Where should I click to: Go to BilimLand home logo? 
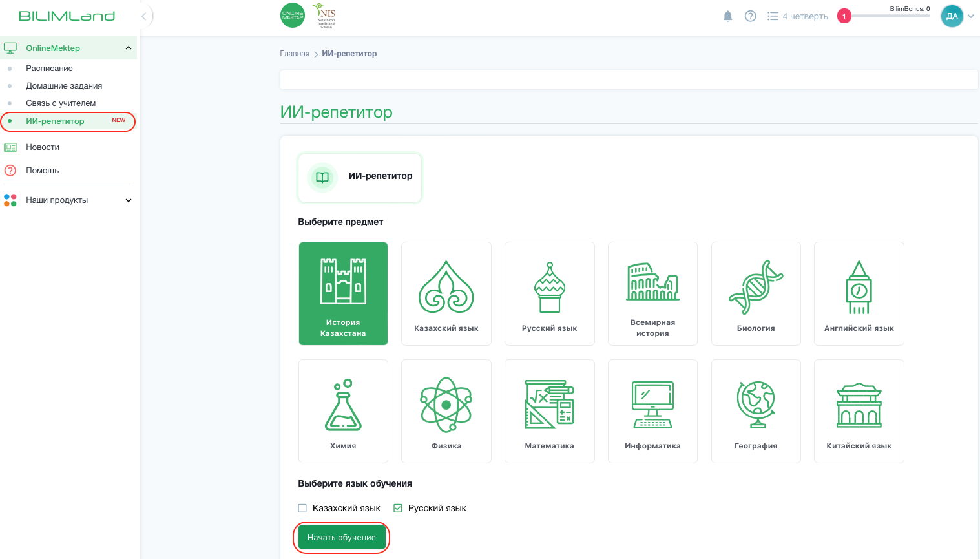tap(67, 16)
